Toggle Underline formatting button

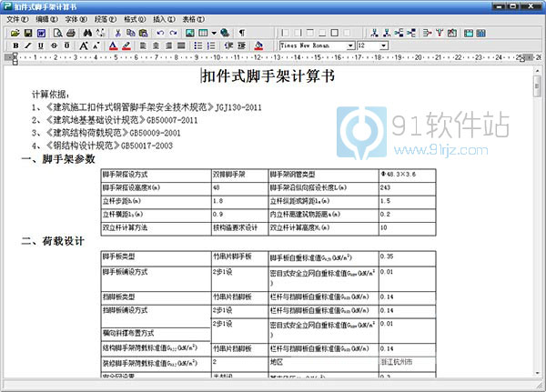click(41, 45)
